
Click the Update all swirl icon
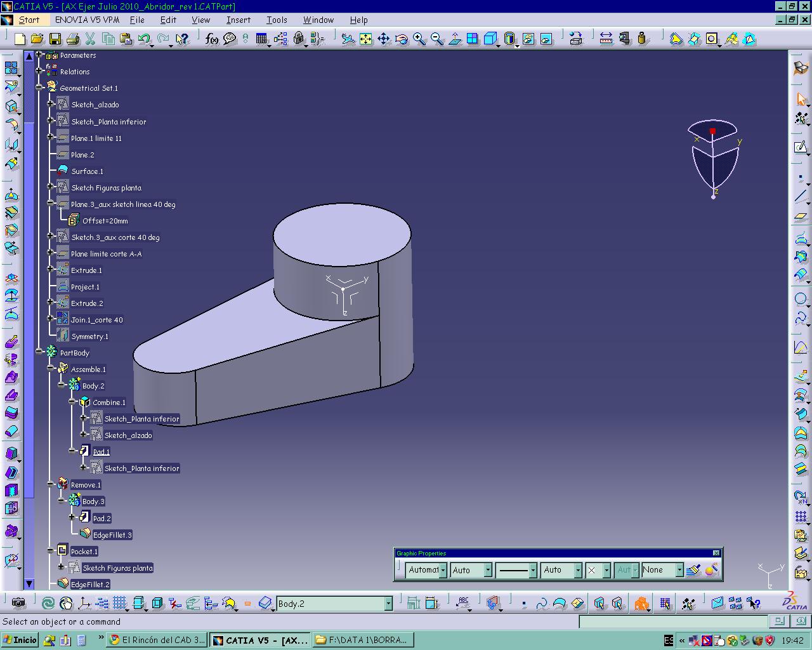48,603
